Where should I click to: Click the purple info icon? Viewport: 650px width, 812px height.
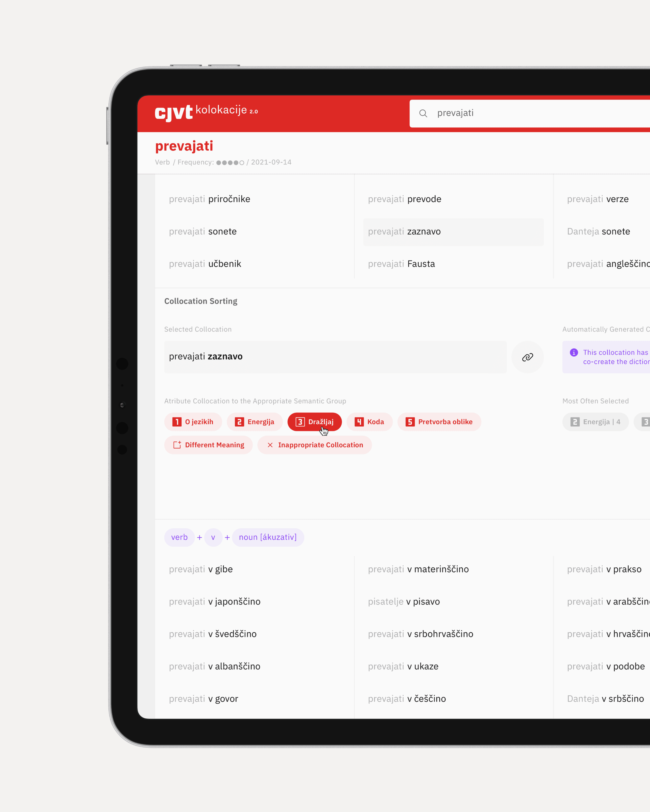tap(574, 352)
